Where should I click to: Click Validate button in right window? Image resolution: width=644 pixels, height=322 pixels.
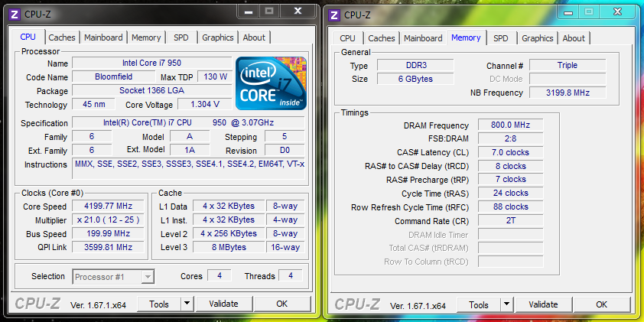coord(543,304)
